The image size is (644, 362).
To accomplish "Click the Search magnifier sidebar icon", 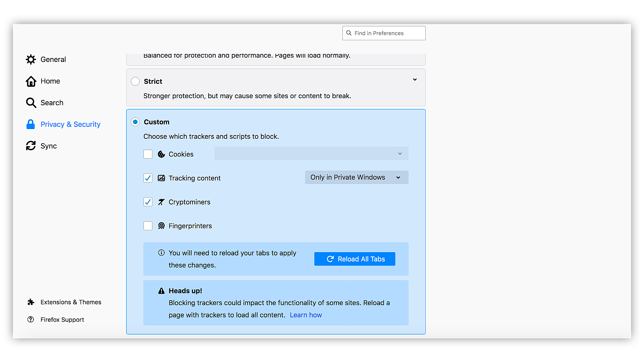I will 31,103.
